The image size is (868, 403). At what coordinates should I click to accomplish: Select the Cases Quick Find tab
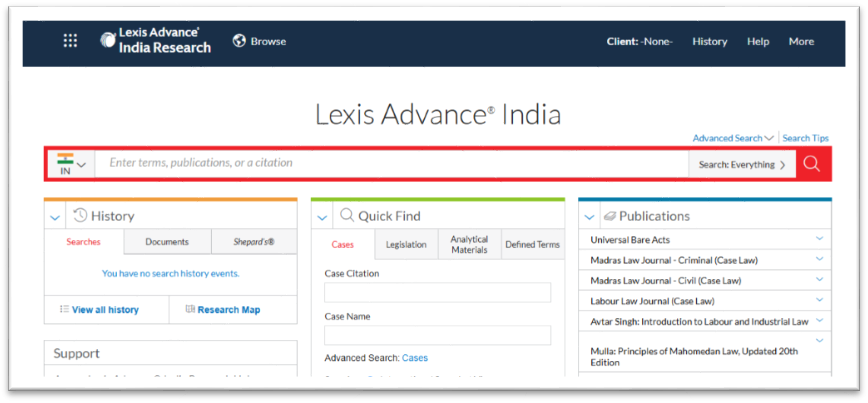(x=343, y=244)
